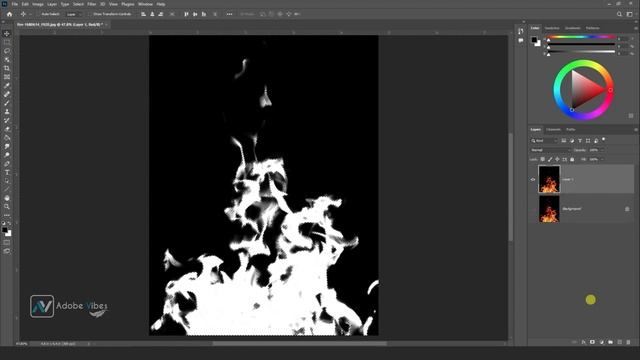
Task: Switch to the Paths tab
Action: (x=571, y=130)
